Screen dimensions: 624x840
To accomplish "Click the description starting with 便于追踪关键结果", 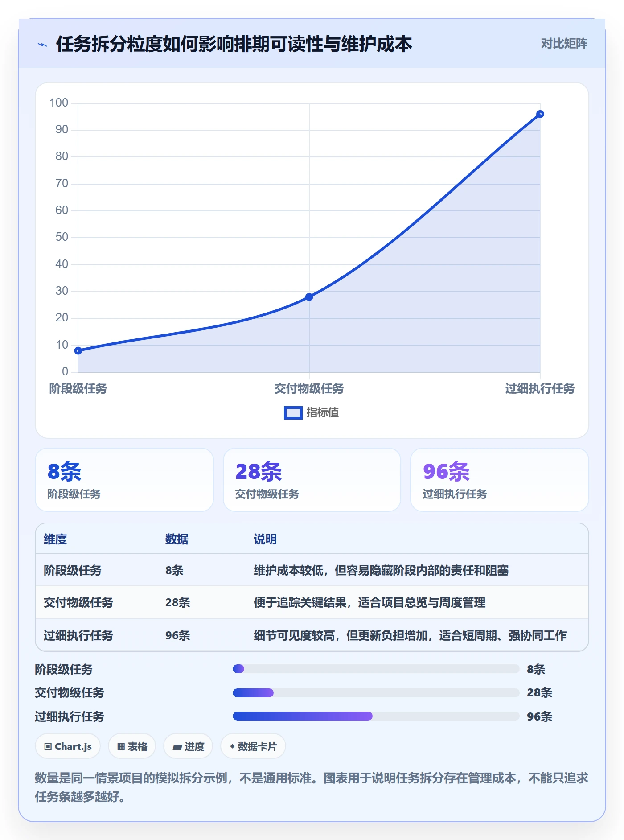I will tap(369, 602).
